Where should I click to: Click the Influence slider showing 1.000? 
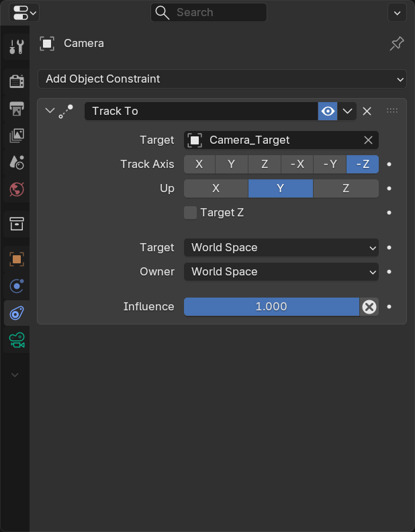pos(271,307)
